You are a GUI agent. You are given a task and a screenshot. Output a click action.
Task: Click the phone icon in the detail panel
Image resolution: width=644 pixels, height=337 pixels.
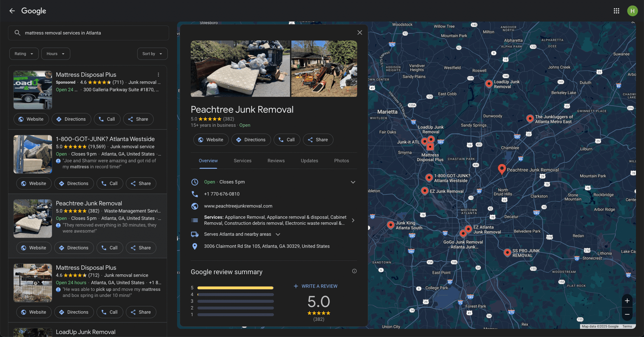coord(195,194)
